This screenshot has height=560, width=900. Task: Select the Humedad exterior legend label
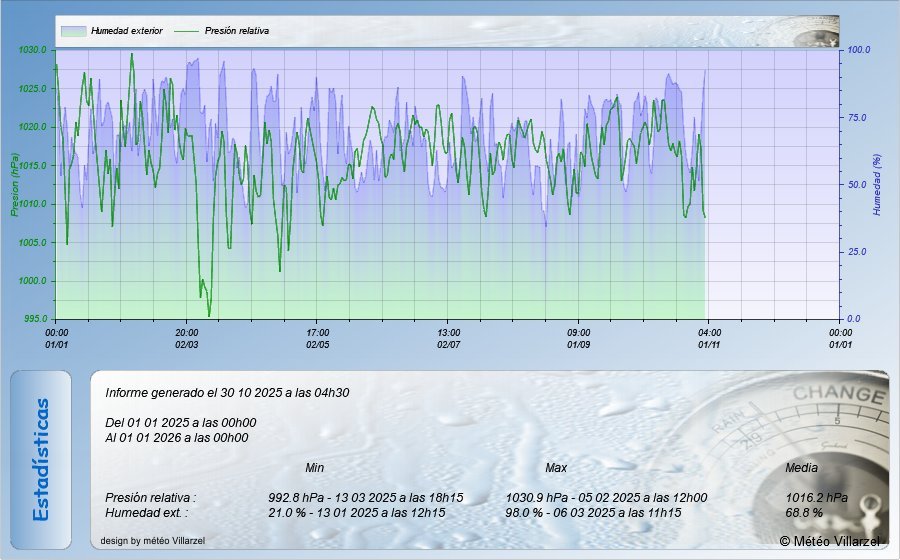pos(127,31)
